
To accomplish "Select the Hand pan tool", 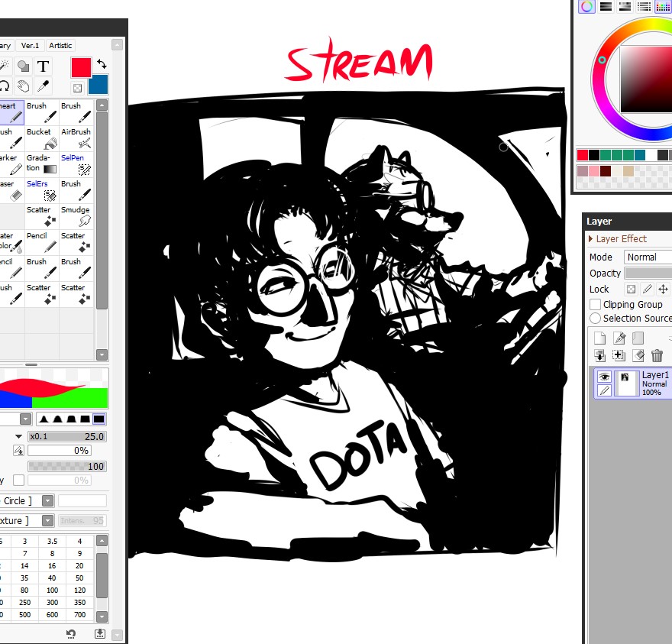I will click(x=23, y=86).
